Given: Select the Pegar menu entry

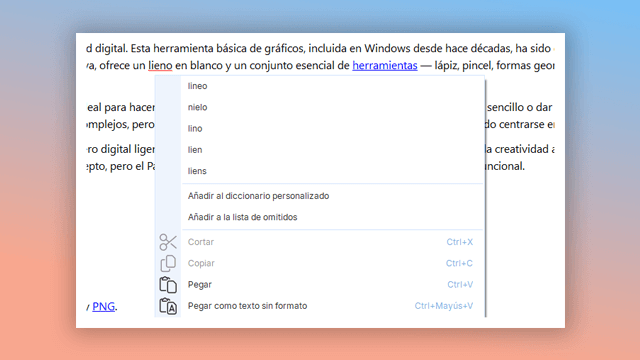Looking at the screenshot, I should click(332, 284).
